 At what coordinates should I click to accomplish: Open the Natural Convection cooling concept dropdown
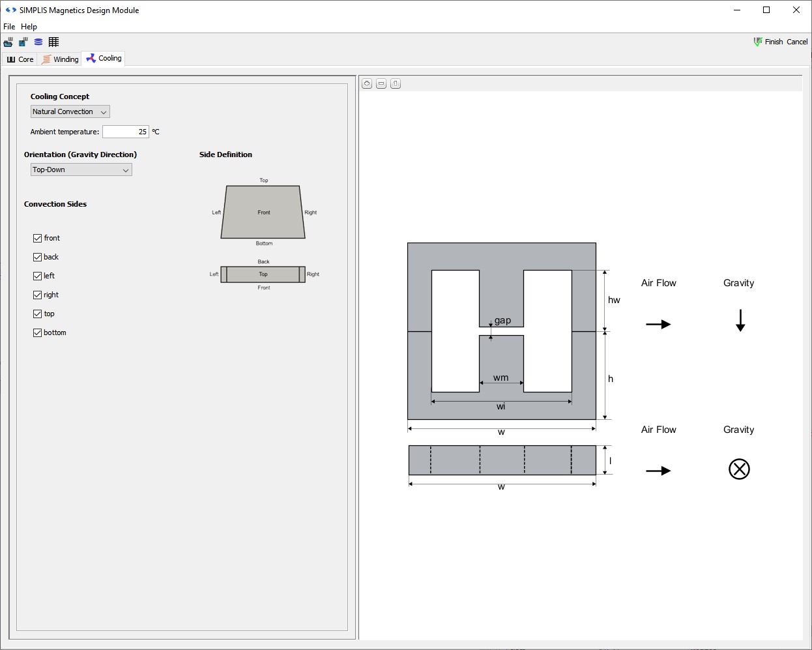70,112
